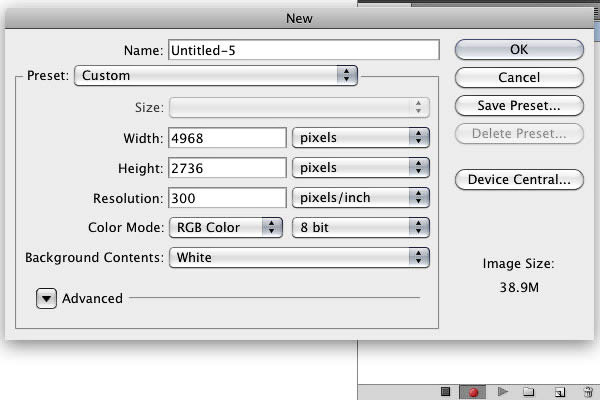Click the red record action icon

click(x=473, y=392)
